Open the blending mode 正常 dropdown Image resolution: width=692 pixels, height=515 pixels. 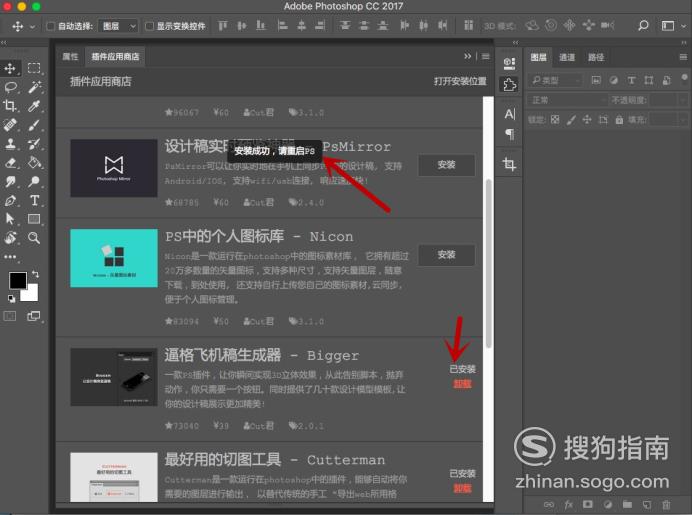coord(567,100)
